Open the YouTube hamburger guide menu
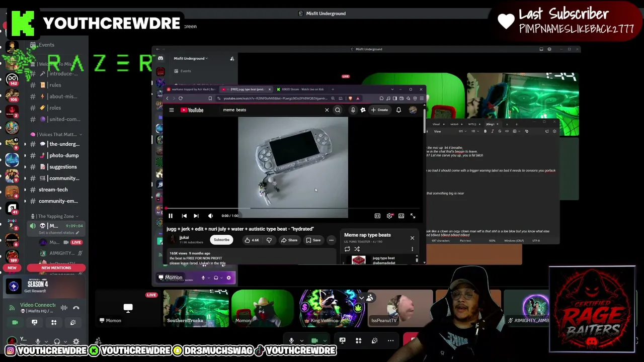The image size is (644, 362). point(171,110)
